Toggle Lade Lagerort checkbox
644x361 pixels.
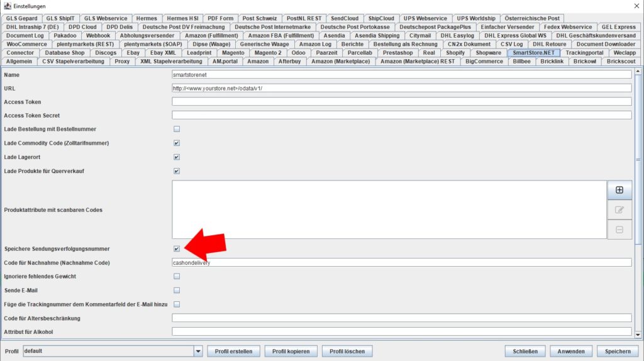(177, 157)
